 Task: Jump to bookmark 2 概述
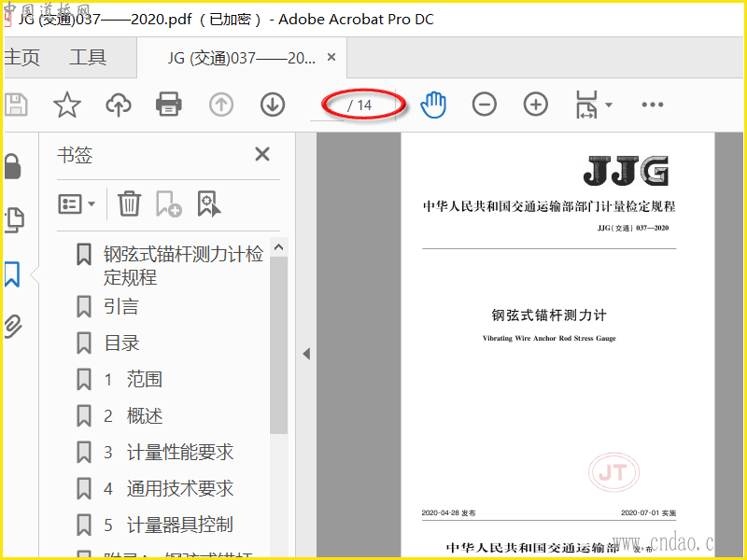pyautogui.click(x=134, y=415)
